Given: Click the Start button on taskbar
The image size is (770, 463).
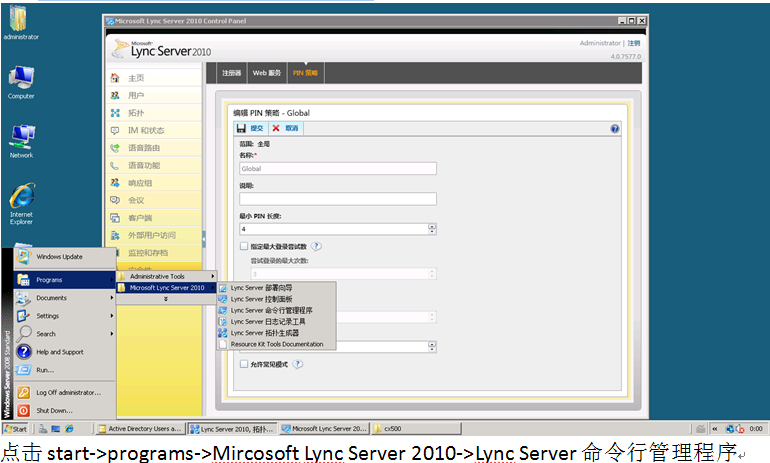Looking at the screenshot, I should 15,429.
